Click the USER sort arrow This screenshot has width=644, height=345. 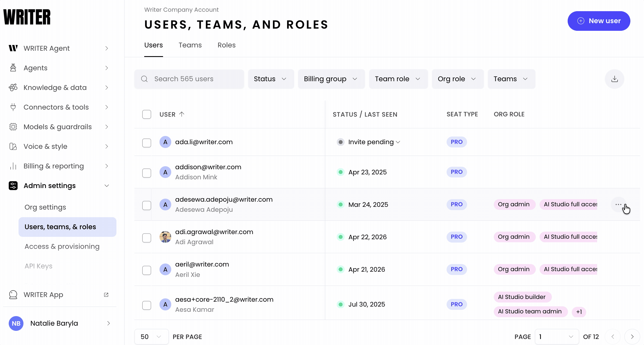click(x=182, y=114)
